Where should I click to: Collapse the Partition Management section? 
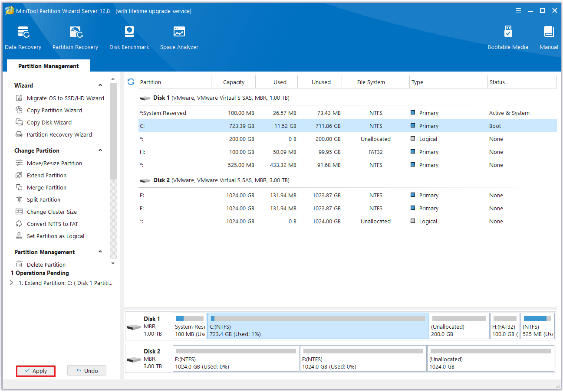click(100, 252)
